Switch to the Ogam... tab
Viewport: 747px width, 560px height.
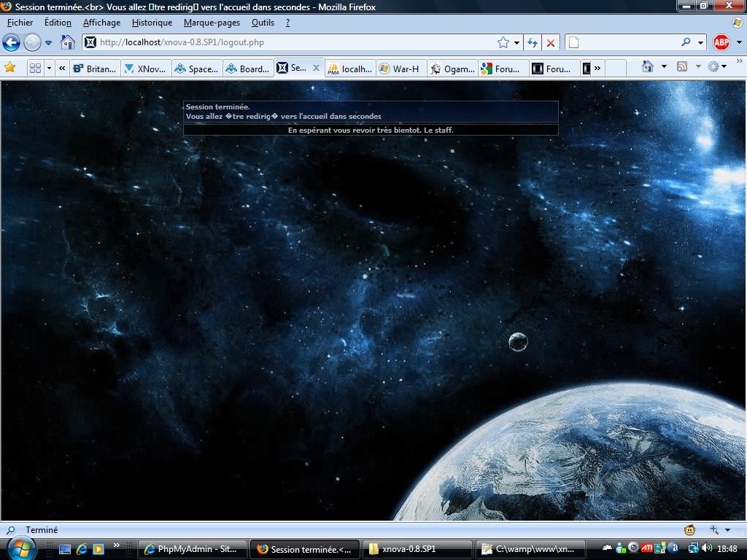pyautogui.click(x=452, y=69)
